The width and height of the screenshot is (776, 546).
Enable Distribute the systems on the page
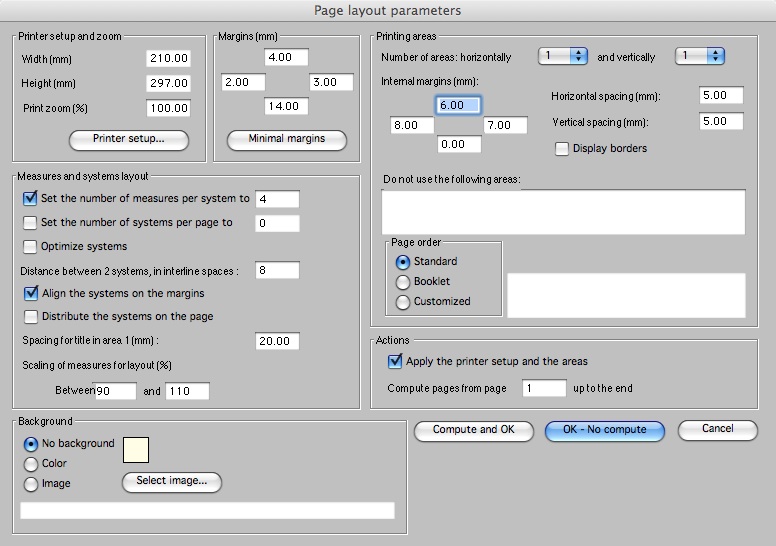(x=30, y=317)
